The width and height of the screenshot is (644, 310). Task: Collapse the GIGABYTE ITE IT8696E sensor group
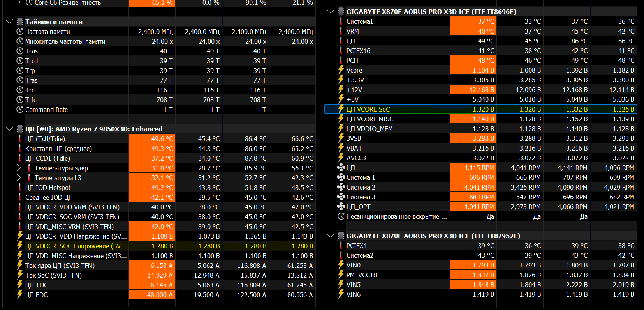point(331,12)
